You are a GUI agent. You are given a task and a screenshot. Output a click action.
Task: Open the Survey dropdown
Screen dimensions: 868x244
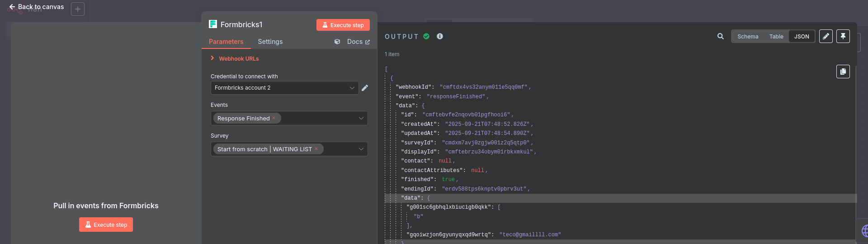[289, 149]
